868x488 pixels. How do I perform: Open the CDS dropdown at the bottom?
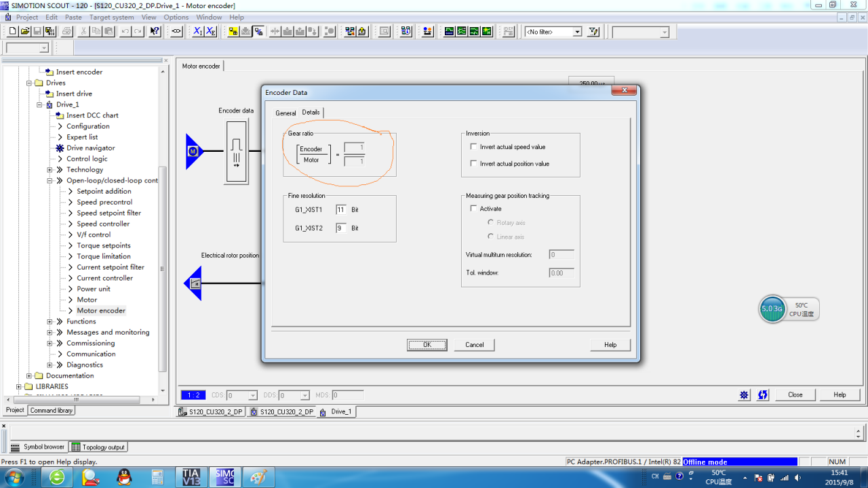tap(253, 395)
